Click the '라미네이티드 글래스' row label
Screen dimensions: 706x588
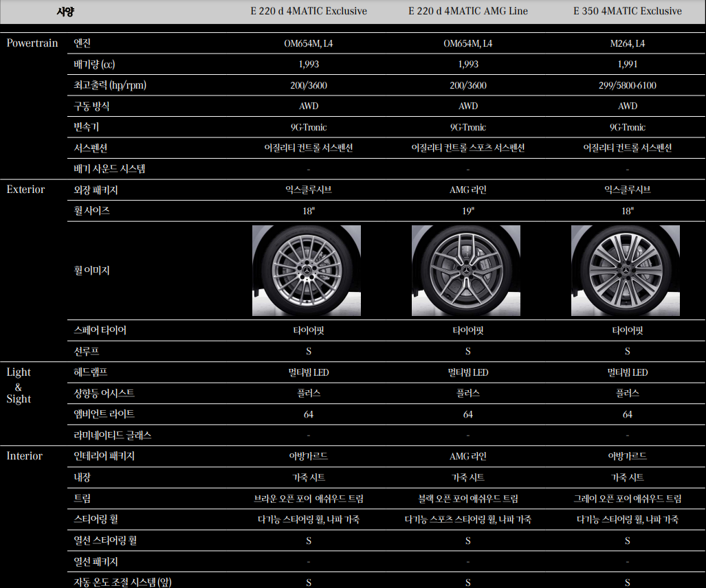pos(113,435)
